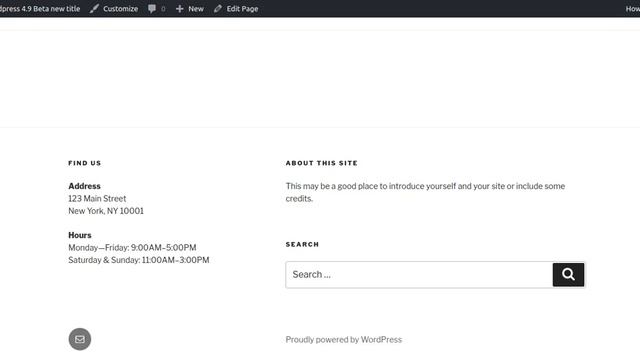This screenshot has width=640, height=360.
Task: Follow the Proudly powered by WordPress link
Action: click(x=344, y=340)
